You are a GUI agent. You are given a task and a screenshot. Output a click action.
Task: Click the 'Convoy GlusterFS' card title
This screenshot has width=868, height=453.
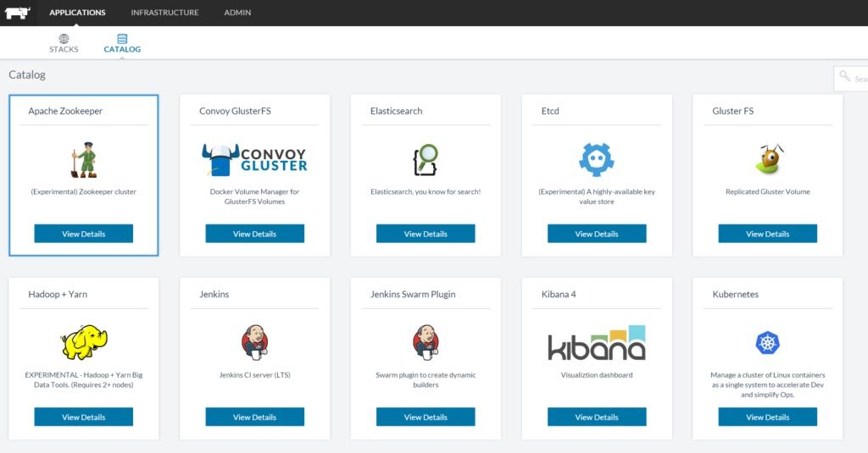click(x=236, y=111)
